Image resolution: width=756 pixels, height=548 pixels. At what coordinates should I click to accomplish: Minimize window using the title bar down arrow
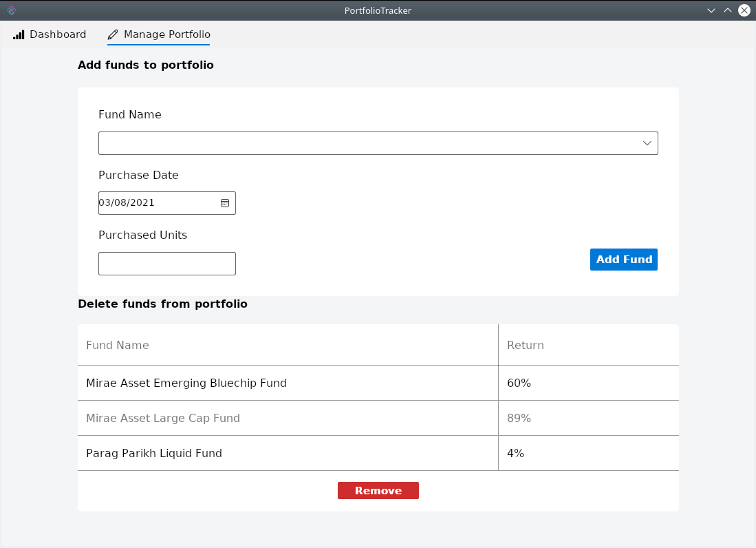(x=711, y=10)
